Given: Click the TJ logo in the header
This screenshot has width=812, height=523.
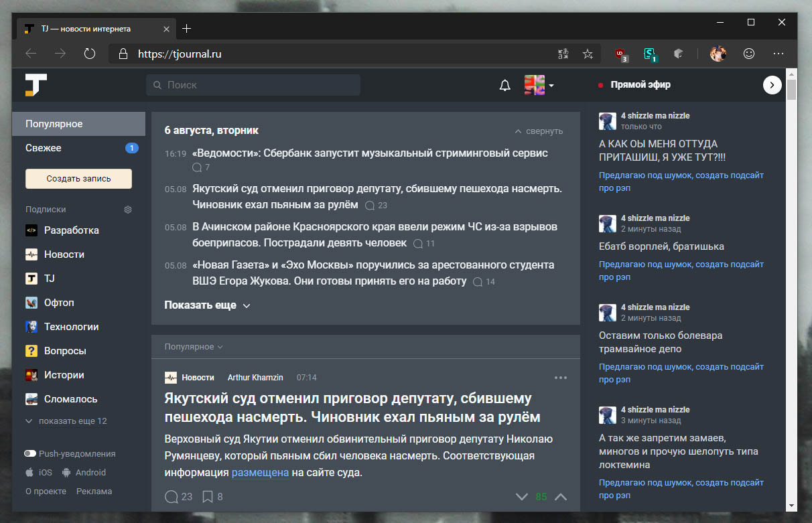Looking at the screenshot, I should [36, 85].
